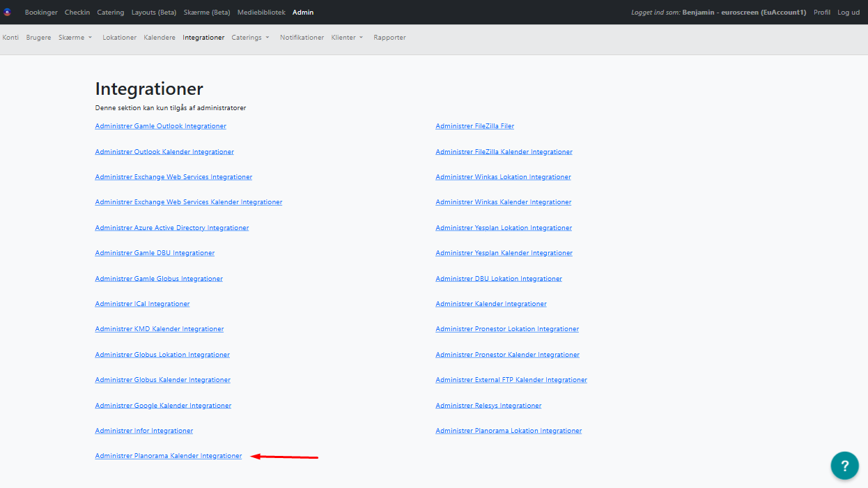868x488 pixels.
Task: Open Administrer Gamle Globus Integrationer
Action: (x=159, y=279)
